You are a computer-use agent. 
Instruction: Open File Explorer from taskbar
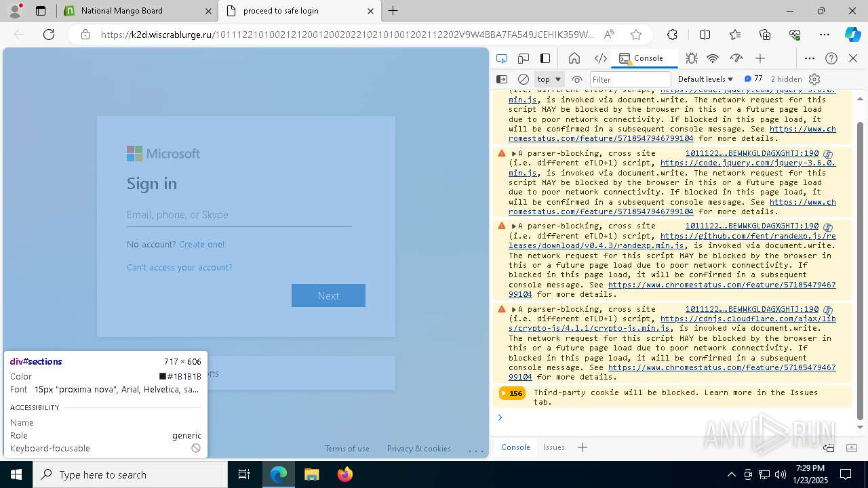[311, 474]
